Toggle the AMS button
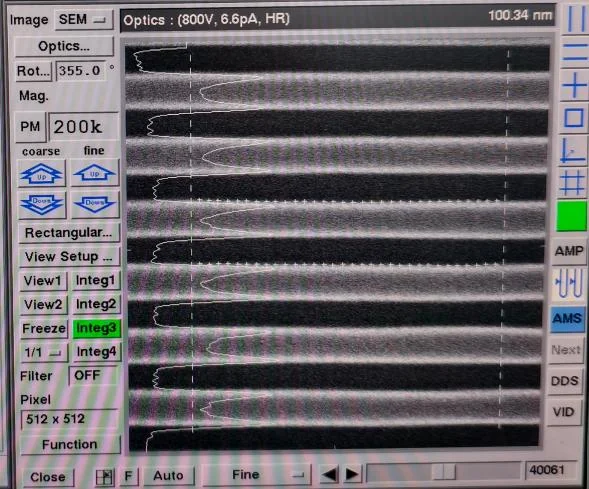 567,319
